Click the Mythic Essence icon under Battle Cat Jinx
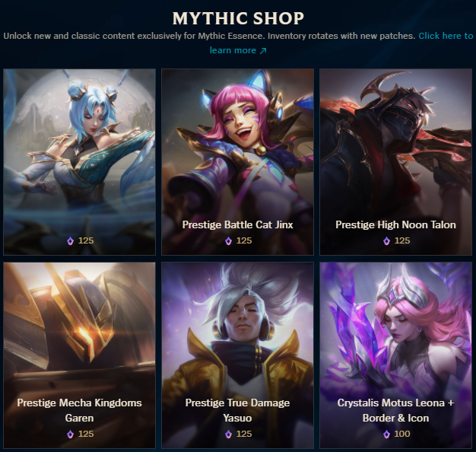This screenshot has width=476, height=452. point(228,241)
